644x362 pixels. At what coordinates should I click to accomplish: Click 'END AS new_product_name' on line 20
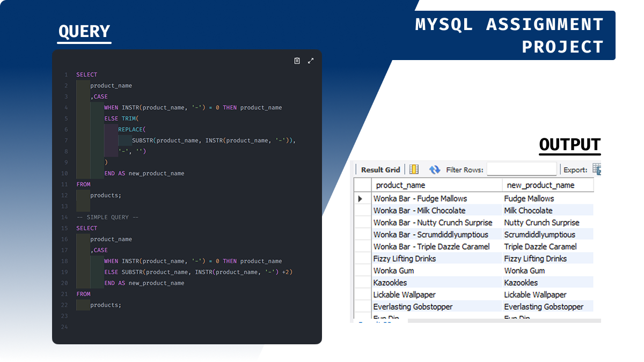[x=144, y=283]
